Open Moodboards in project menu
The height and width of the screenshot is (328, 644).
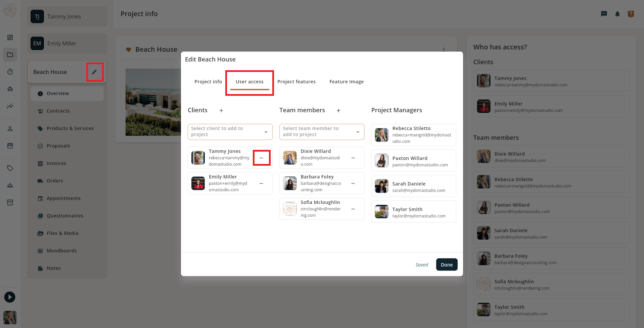pos(67,251)
